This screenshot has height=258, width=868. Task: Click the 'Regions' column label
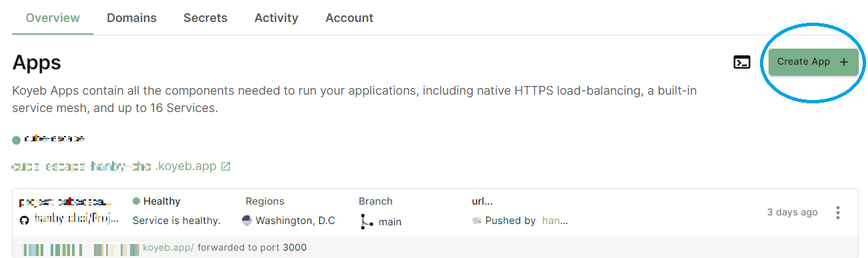265,201
